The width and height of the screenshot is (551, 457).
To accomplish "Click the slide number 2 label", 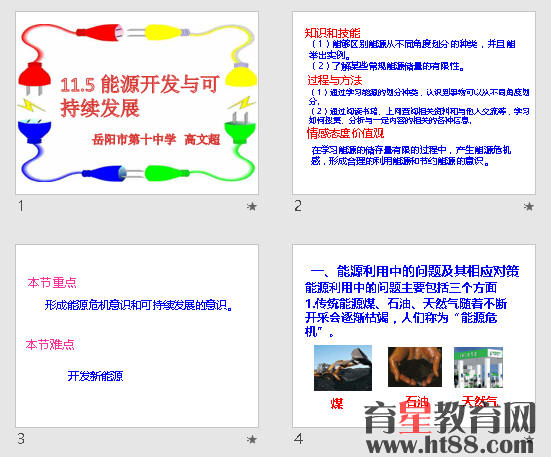I will pos(298,206).
